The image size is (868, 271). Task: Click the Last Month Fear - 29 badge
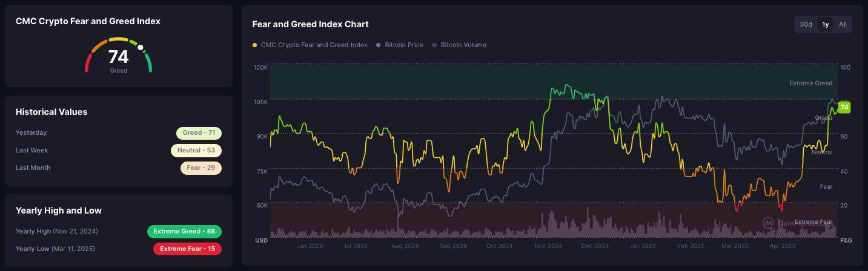click(200, 168)
